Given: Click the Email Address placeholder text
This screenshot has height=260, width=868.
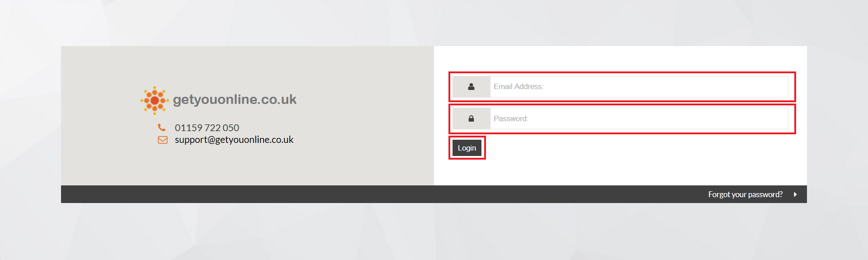Looking at the screenshot, I should [519, 86].
